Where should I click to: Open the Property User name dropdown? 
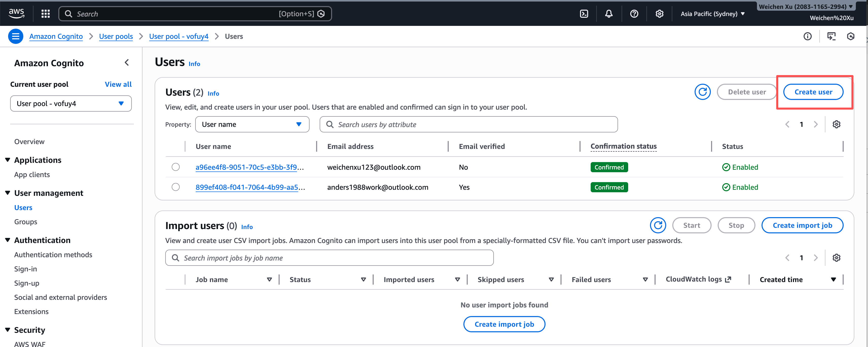(x=252, y=125)
